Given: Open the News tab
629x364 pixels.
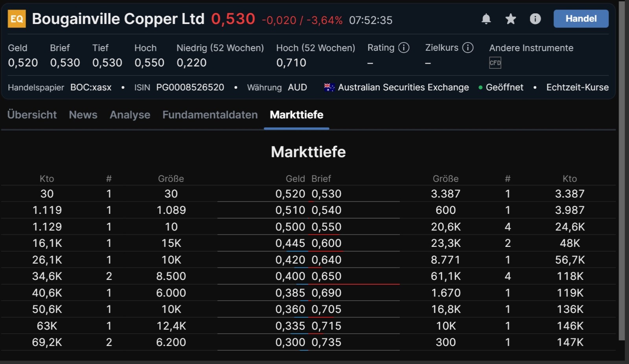Looking at the screenshot, I should [83, 115].
